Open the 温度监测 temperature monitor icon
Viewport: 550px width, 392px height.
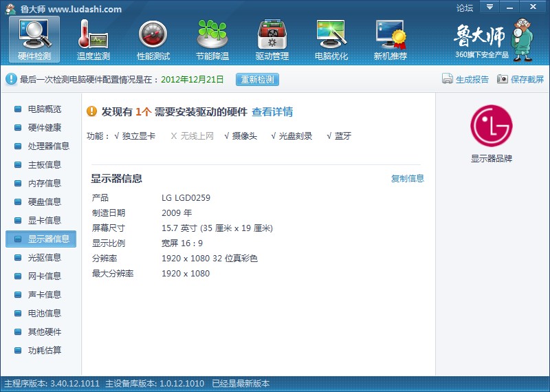pos(93,34)
